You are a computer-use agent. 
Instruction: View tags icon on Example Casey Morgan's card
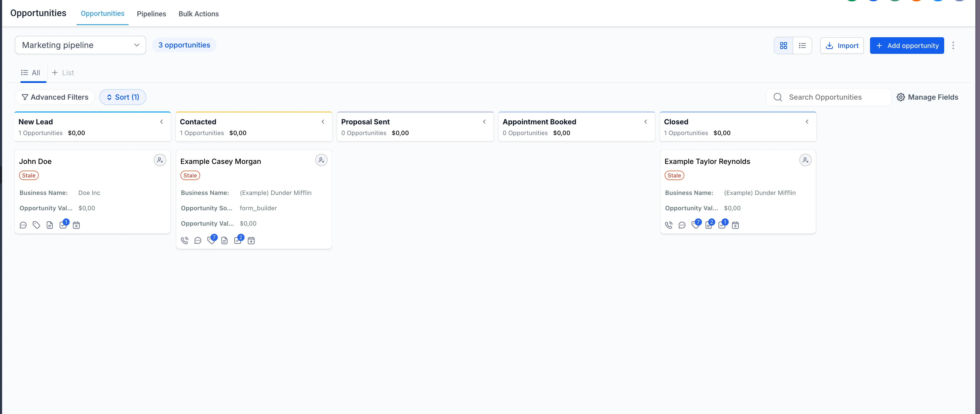(211, 240)
